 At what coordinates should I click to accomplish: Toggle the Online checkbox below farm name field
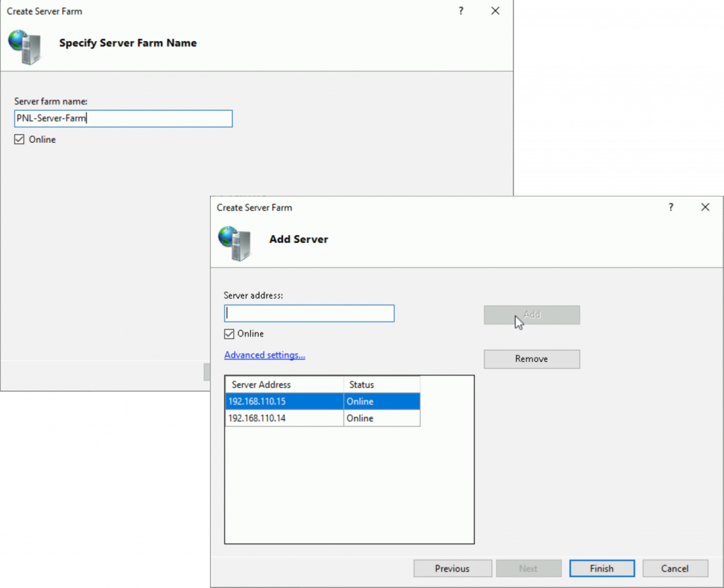19,139
